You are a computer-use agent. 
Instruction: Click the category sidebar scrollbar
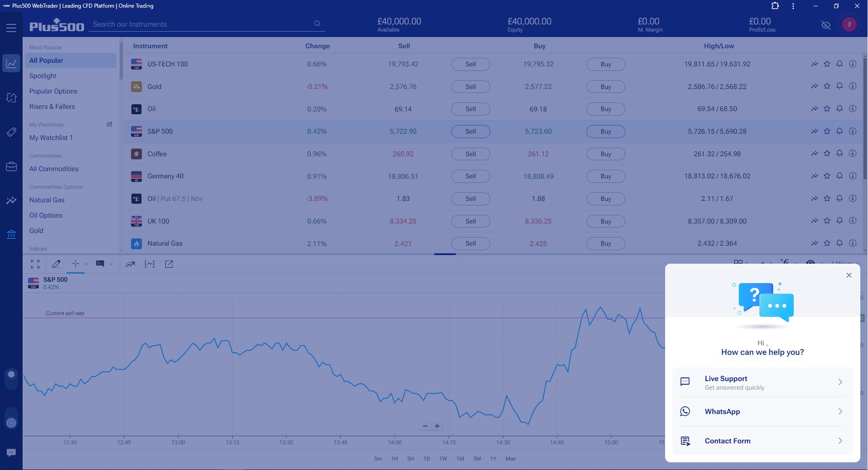point(121,60)
